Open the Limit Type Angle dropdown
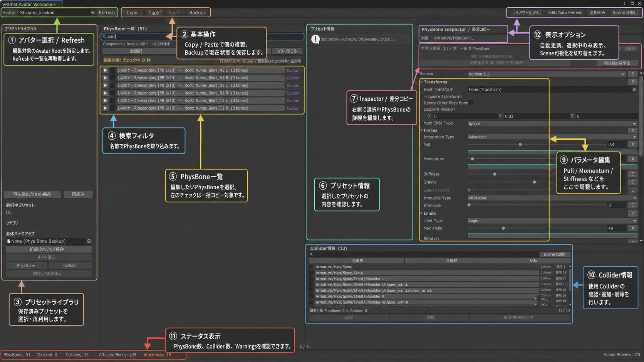 [552, 221]
